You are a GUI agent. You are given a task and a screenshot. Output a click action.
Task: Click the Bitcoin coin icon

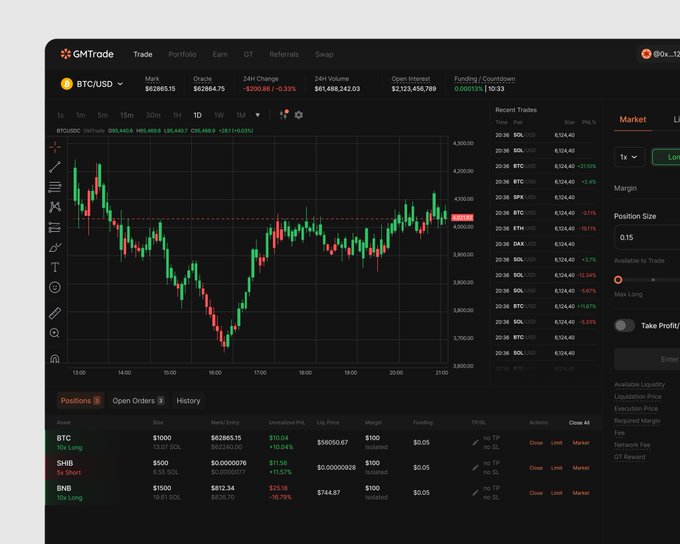click(x=67, y=84)
